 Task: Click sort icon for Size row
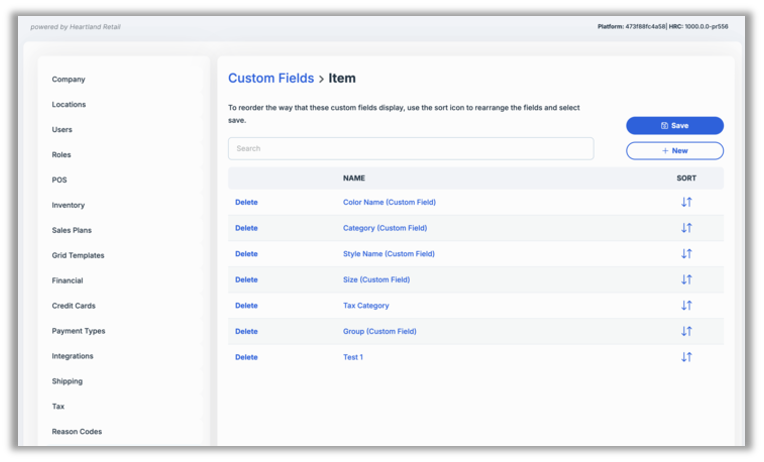tap(686, 280)
